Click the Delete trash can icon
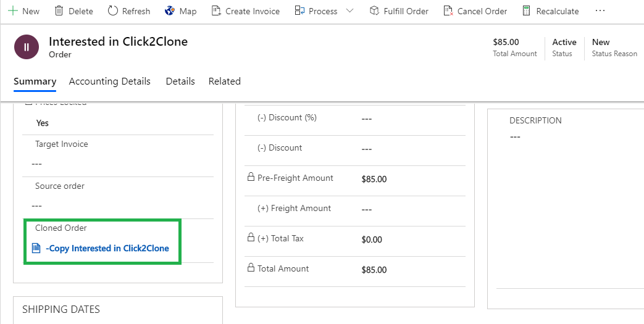 [x=59, y=11]
